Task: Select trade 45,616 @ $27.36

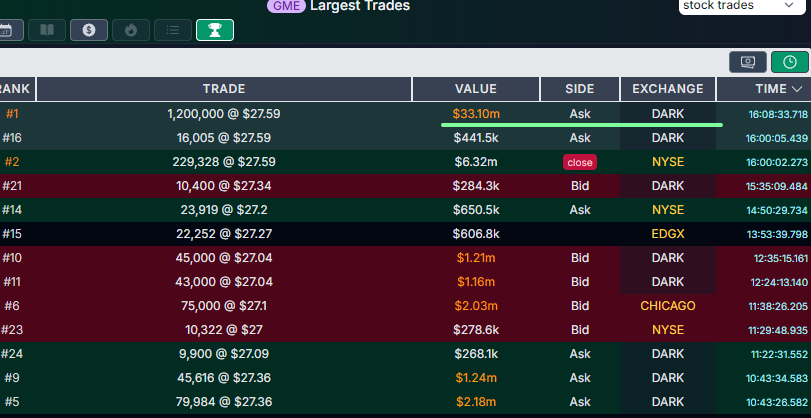Action: pyautogui.click(x=224, y=378)
